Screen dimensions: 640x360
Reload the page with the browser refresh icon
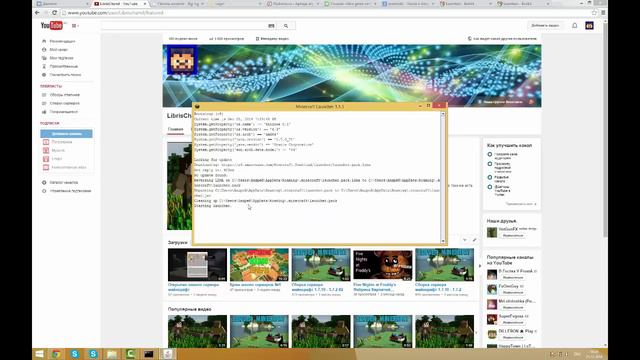tap(54, 13)
